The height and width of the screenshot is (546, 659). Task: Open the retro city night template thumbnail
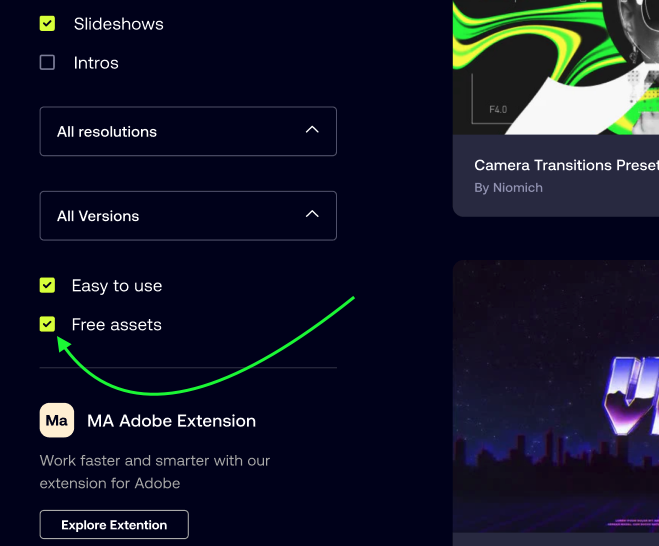(x=556, y=396)
